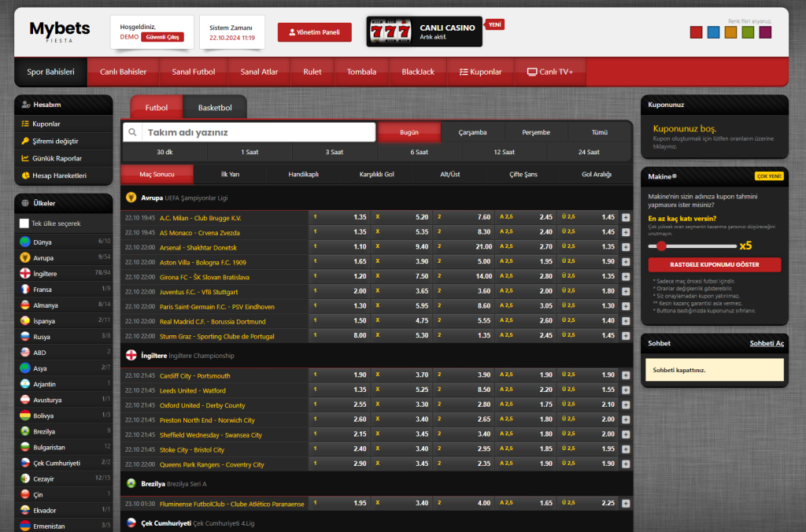Click the Mybets Fiesta logo

pos(60,31)
